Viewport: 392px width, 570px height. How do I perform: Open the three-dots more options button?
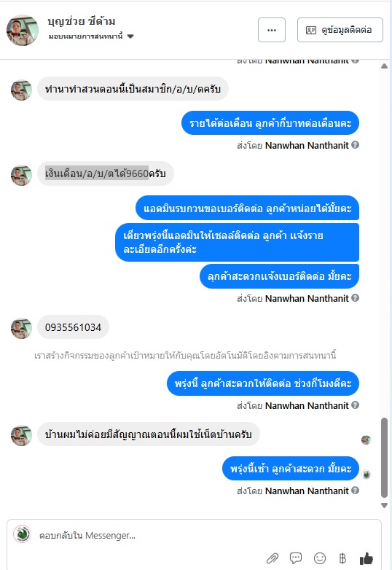[272, 30]
